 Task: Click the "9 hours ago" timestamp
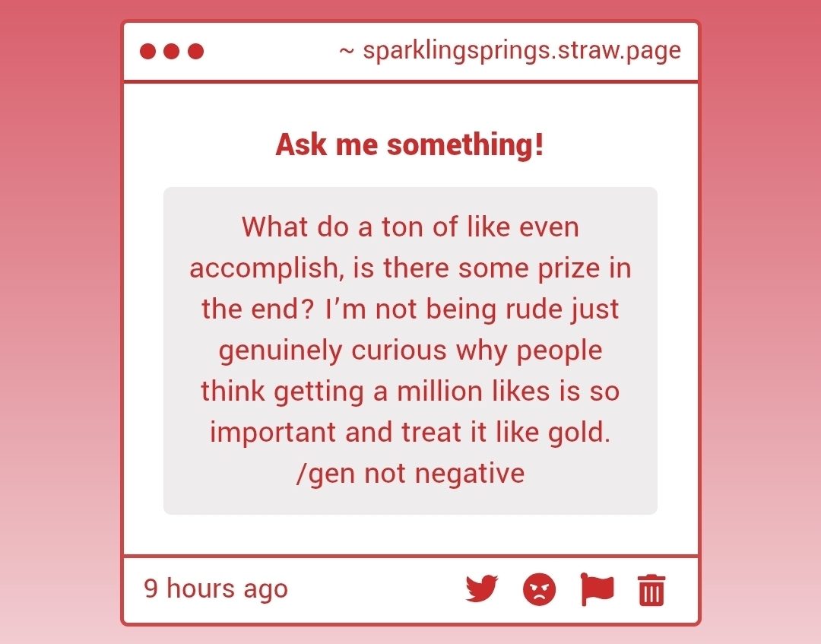[x=216, y=588]
